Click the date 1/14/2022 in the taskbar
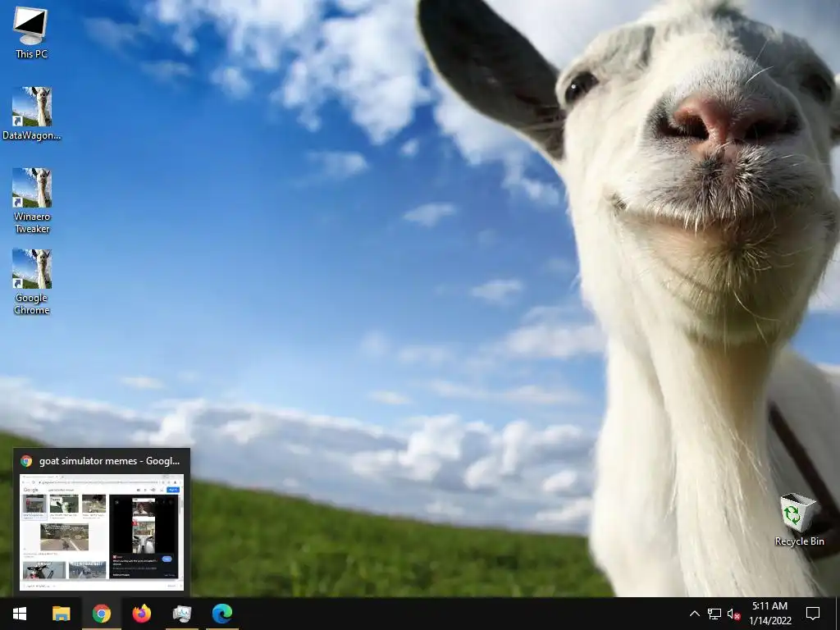 770,621
